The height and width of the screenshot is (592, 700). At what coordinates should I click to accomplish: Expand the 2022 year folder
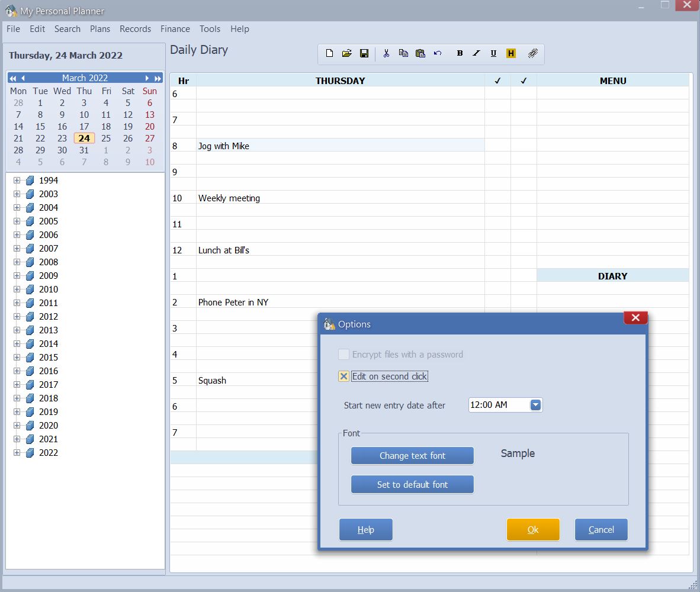17,452
